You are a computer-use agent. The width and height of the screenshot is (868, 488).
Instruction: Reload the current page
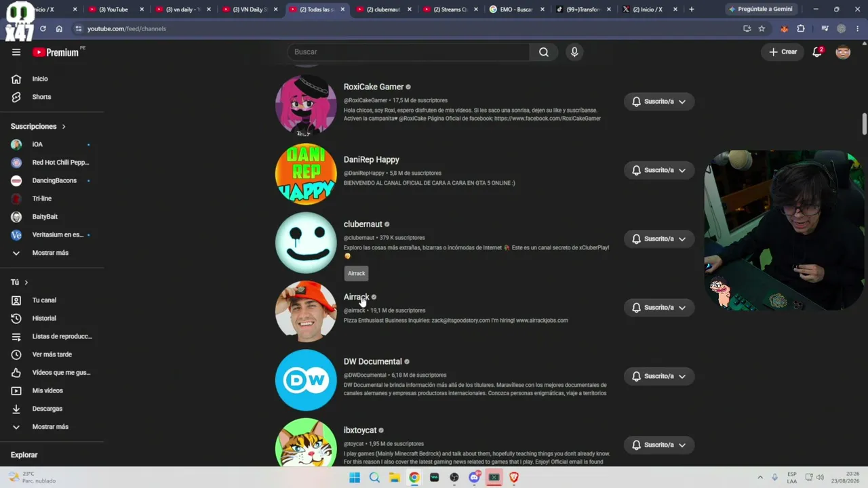43,28
